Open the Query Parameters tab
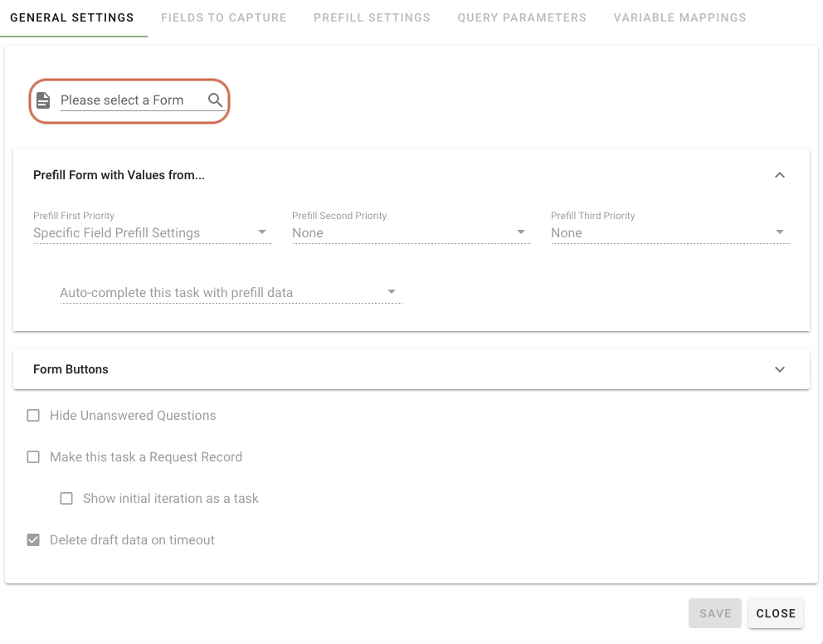The width and height of the screenshot is (823, 644). [x=522, y=17]
